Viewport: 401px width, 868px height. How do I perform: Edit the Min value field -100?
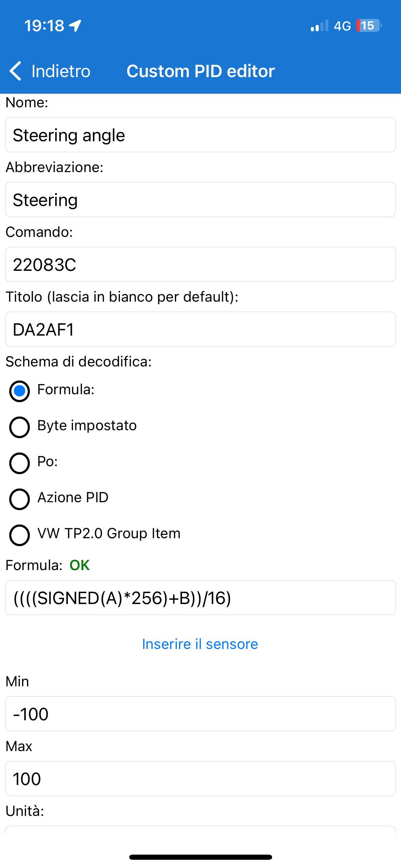click(x=200, y=714)
